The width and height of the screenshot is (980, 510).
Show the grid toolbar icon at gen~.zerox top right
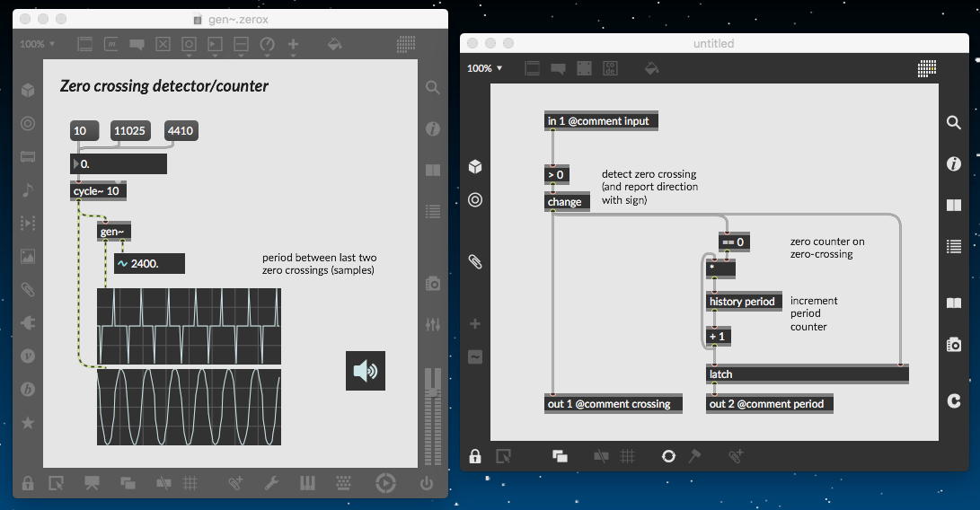(406, 44)
